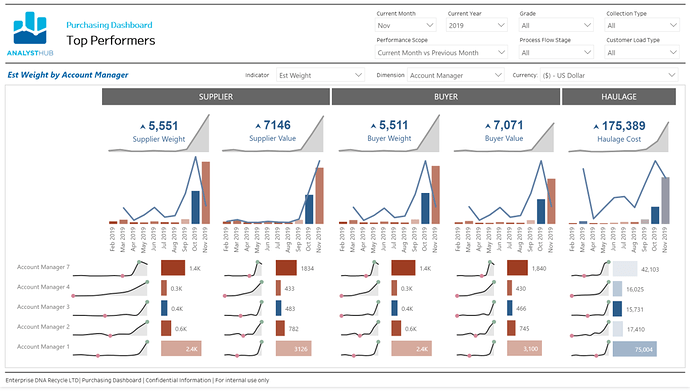Select the HAULAGE section header
The width and height of the screenshot is (690, 392).
point(619,97)
